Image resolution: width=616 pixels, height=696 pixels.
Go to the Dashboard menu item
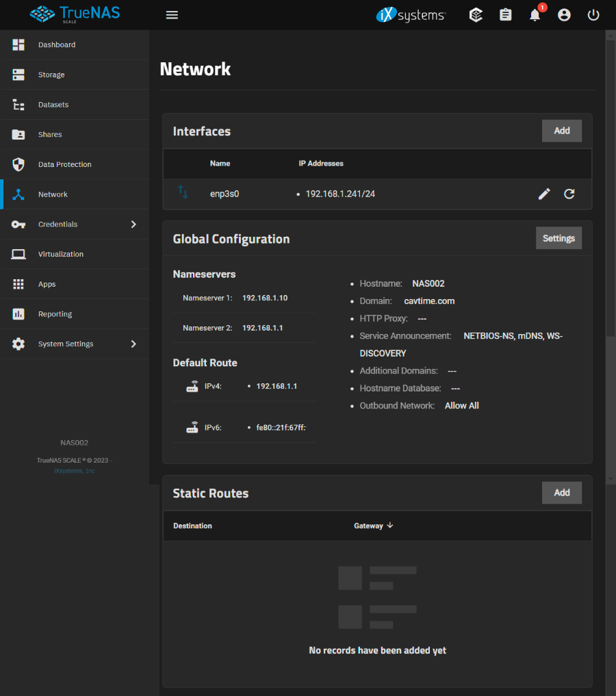click(x=57, y=45)
